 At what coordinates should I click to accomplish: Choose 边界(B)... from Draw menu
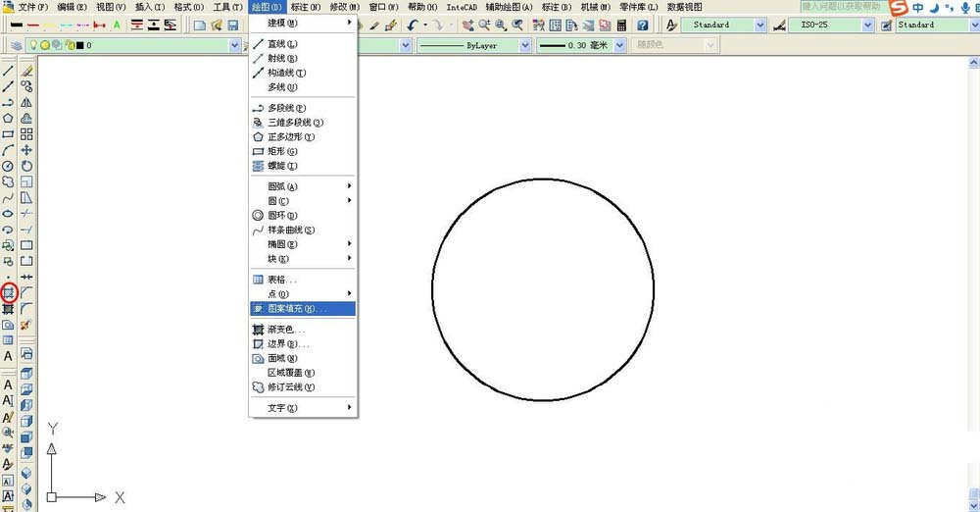303,343
